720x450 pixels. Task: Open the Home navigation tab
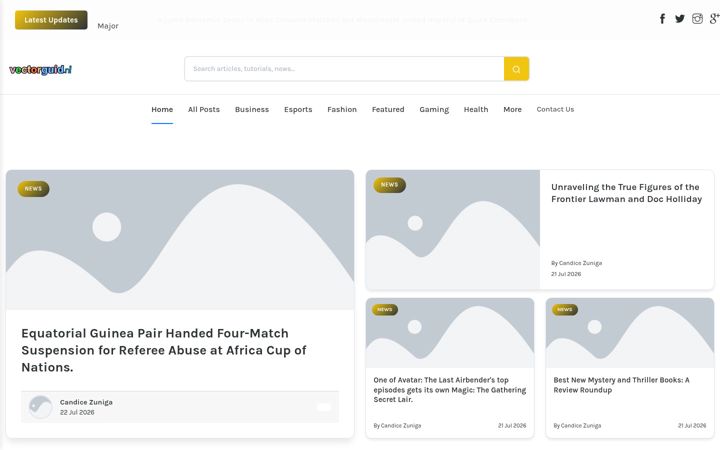tap(162, 109)
